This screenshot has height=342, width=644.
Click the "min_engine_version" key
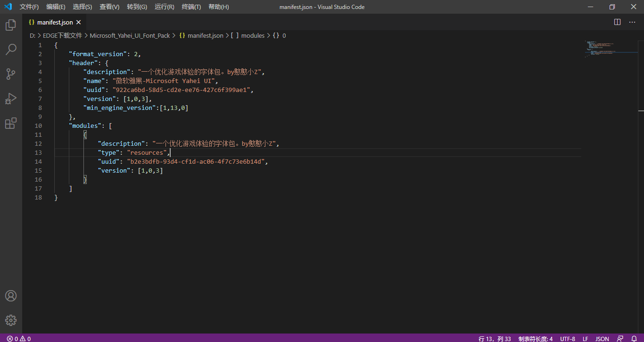click(120, 108)
